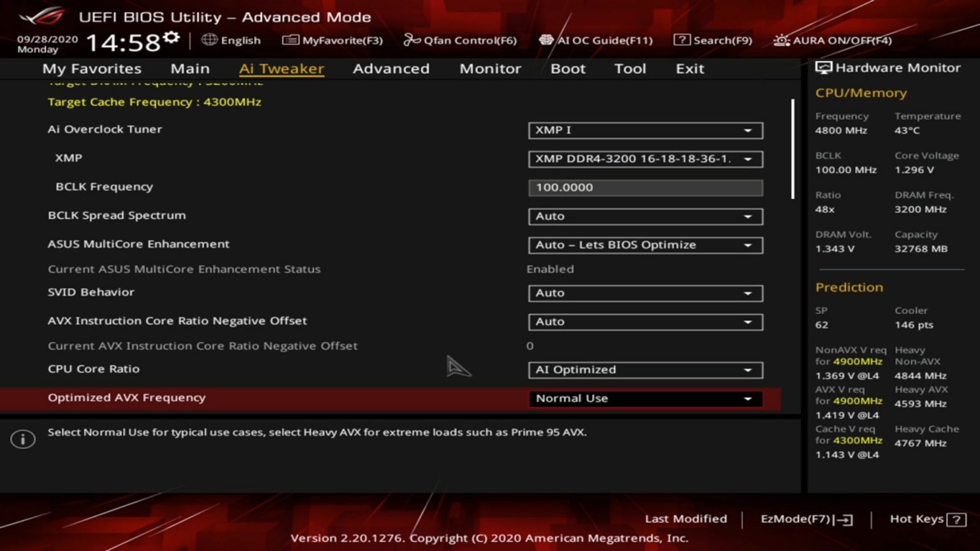This screenshot has height=551, width=980.
Task: Toggle AURA ON/OFF(F4)
Action: click(833, 40)
